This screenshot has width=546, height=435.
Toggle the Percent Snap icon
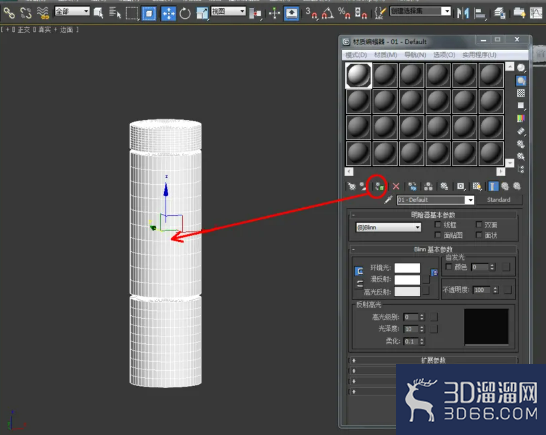[344, 13]
